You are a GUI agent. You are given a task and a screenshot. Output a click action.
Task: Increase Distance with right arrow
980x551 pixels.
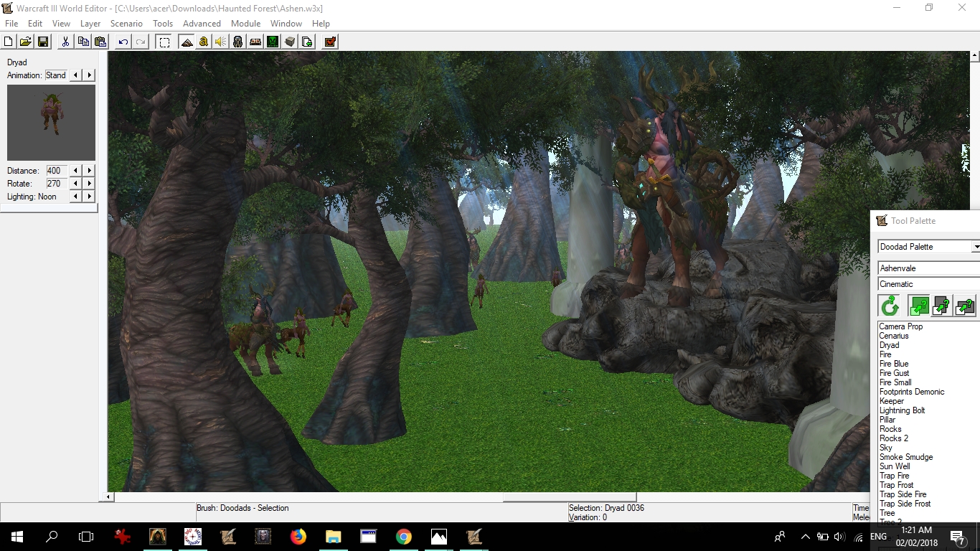89,171
